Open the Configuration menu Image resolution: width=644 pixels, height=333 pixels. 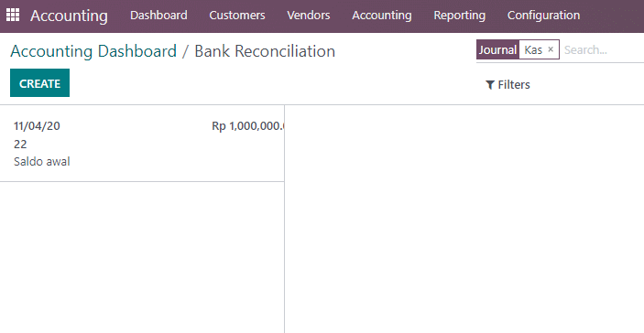(x=543, y=16)
